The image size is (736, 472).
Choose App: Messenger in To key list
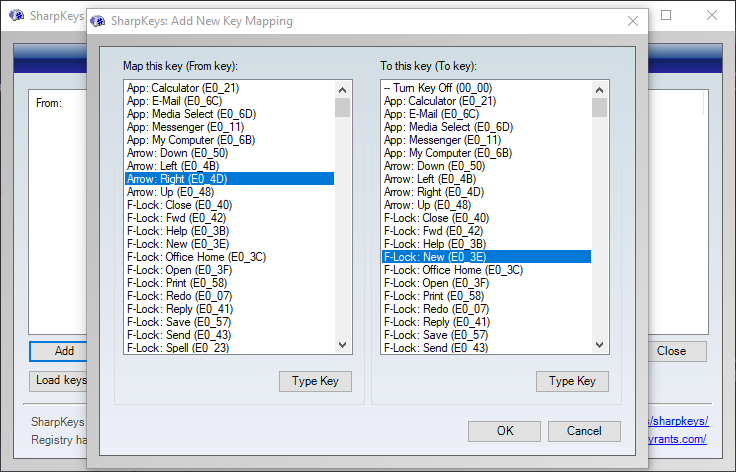487,140
